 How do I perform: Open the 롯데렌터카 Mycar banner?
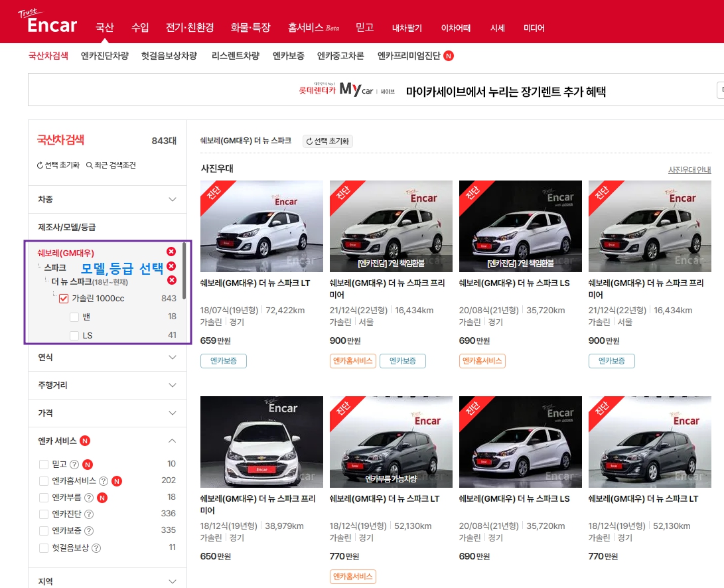[453, 90]
